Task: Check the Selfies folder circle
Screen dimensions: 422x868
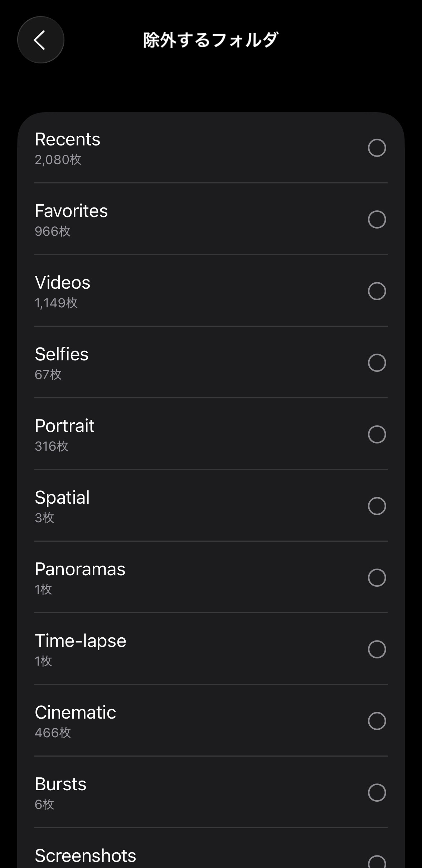Action: 377,363
